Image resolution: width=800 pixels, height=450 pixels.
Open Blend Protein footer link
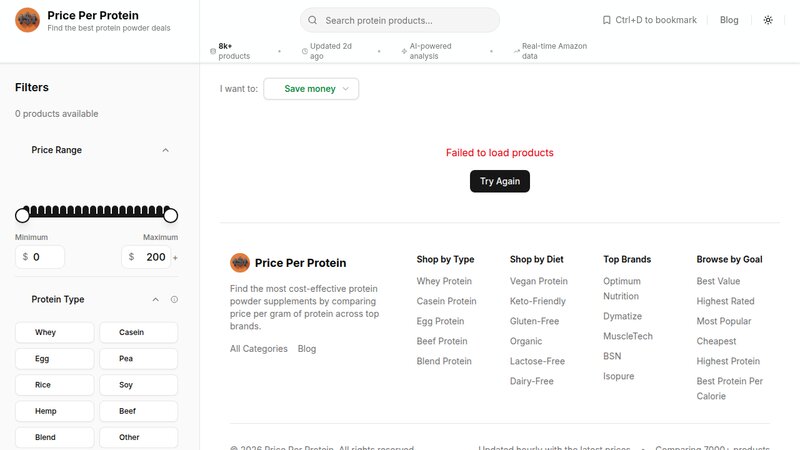tap(444, 361)
